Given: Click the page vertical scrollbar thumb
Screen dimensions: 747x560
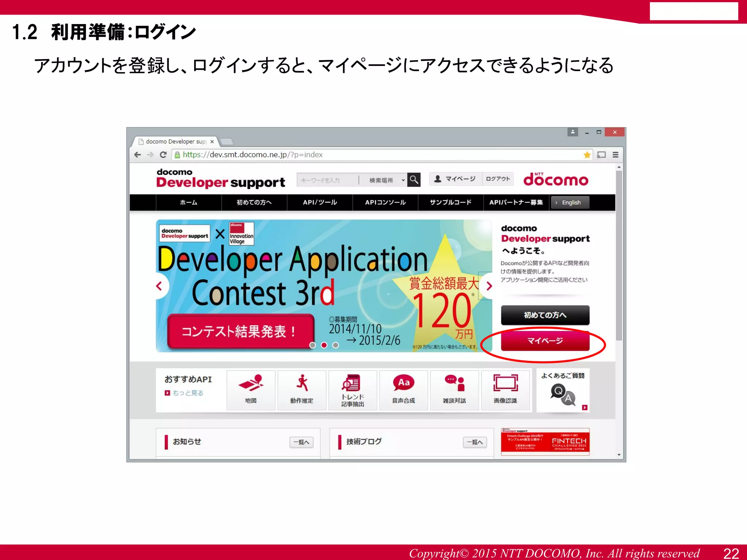Looking at the screenshot, I should [x=619, y=255].
